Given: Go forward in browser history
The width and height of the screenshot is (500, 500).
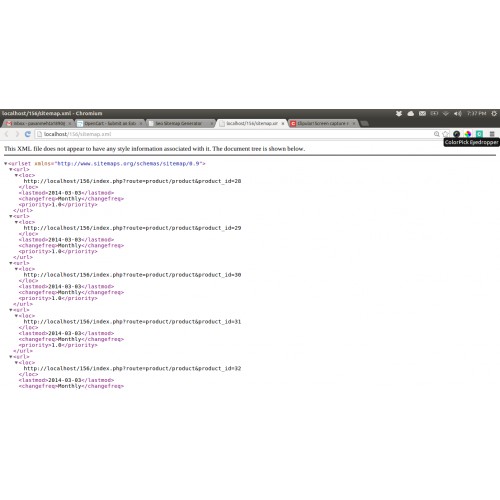Looking at the screenshot, I should coord(17,134).
